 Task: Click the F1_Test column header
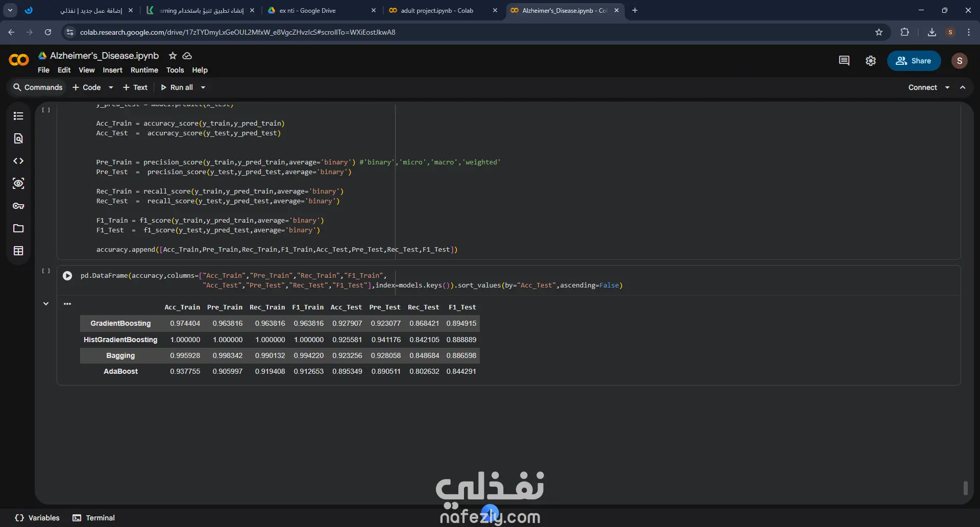(462, 307)
